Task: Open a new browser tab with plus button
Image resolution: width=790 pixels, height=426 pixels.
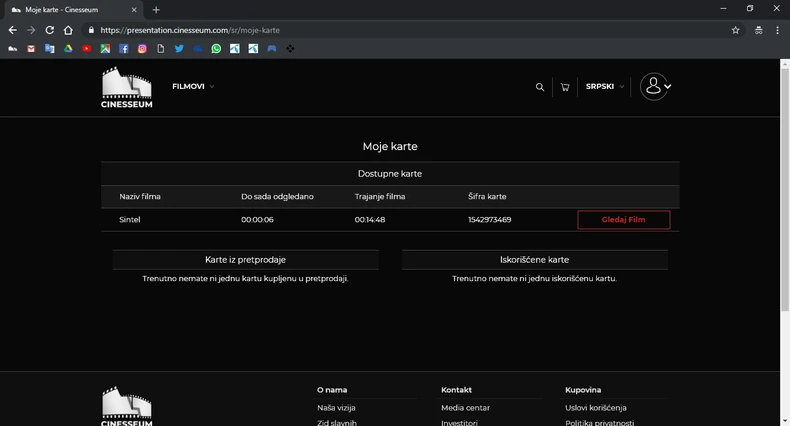Action: 156,9
